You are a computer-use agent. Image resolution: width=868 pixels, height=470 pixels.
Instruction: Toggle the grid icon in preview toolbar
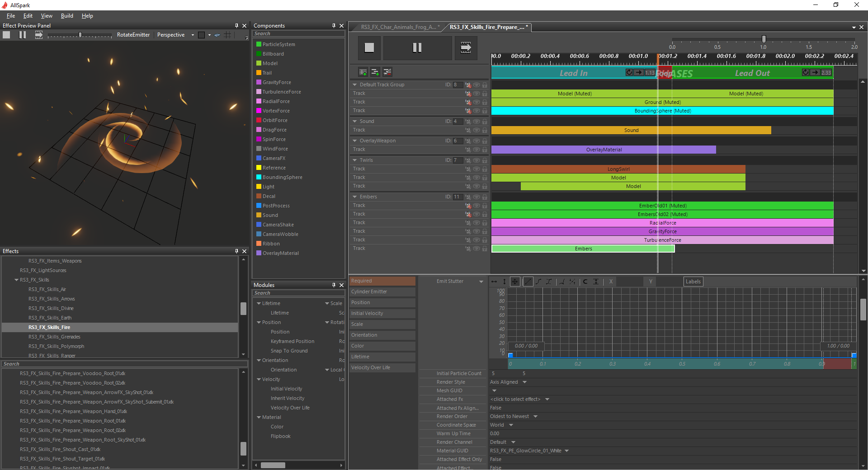(228, 35)
